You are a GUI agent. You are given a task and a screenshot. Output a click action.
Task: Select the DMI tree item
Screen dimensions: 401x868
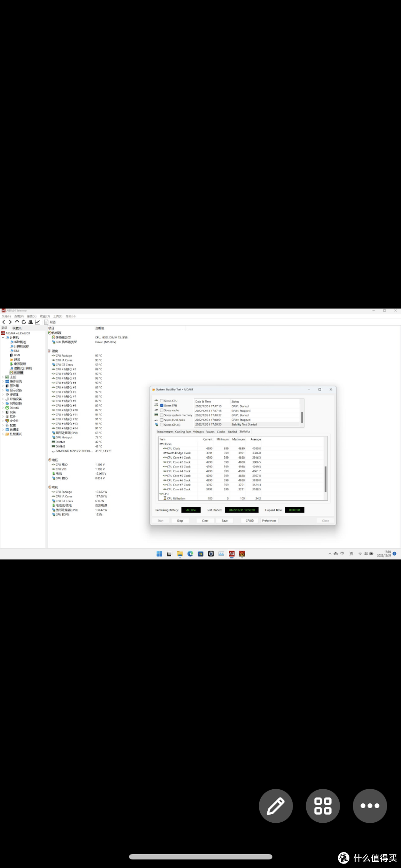pos(15,351)
